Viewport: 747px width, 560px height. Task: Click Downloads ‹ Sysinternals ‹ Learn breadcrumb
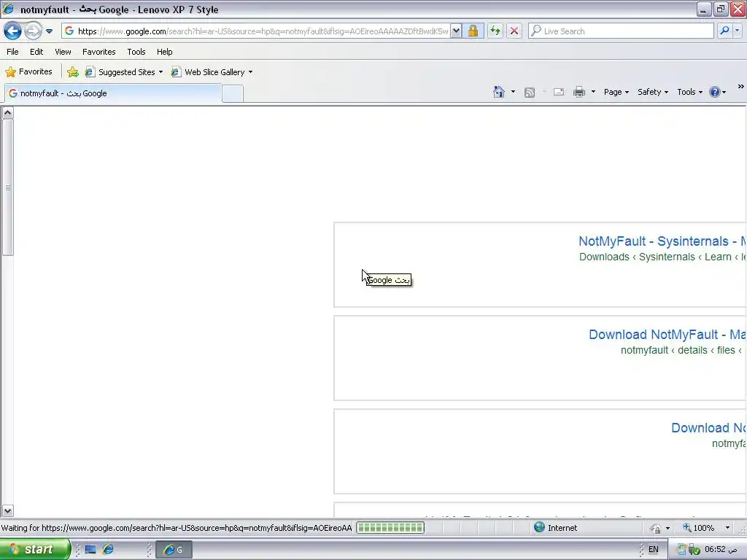pyautogui.click(x=662, y=257)
